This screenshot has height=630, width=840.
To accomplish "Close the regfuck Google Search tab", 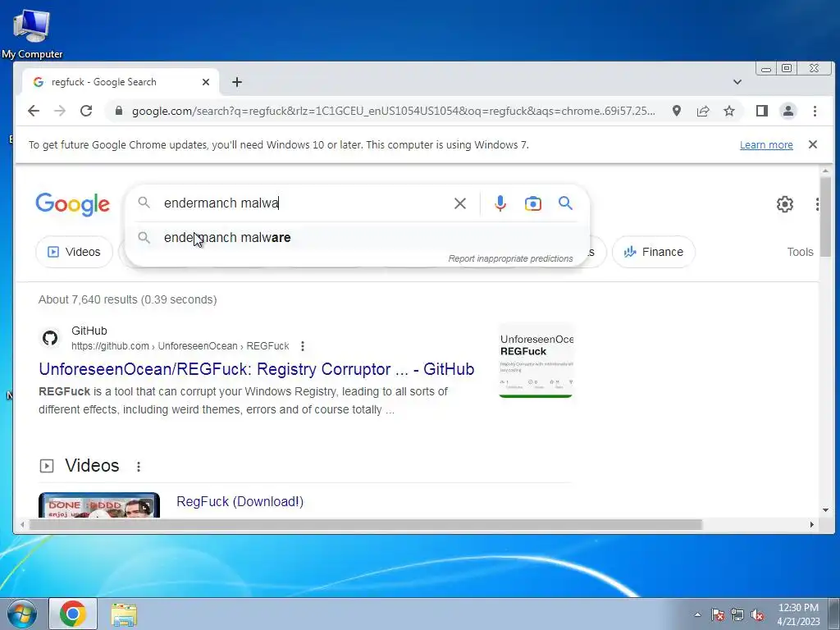I will point(206,82).
